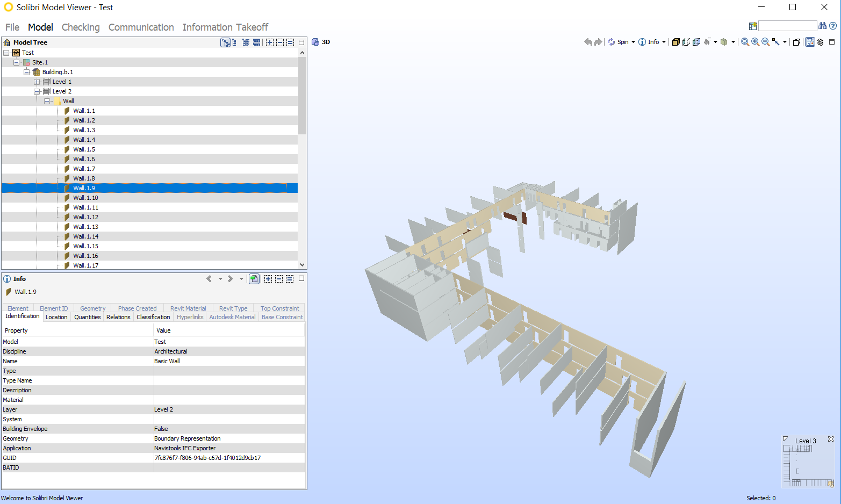
Task: Toggle solid shaded view cube icon
Action: point(675,41)
